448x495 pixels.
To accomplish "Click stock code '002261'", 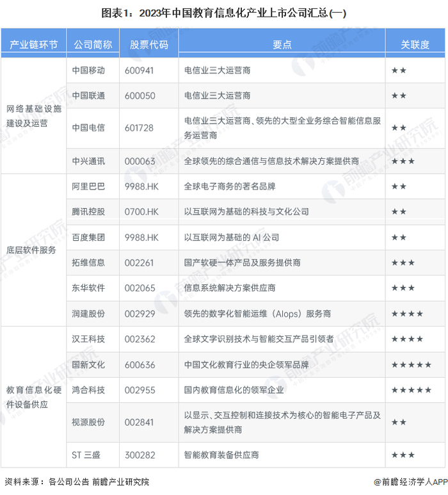I will [x=139, y=263].
